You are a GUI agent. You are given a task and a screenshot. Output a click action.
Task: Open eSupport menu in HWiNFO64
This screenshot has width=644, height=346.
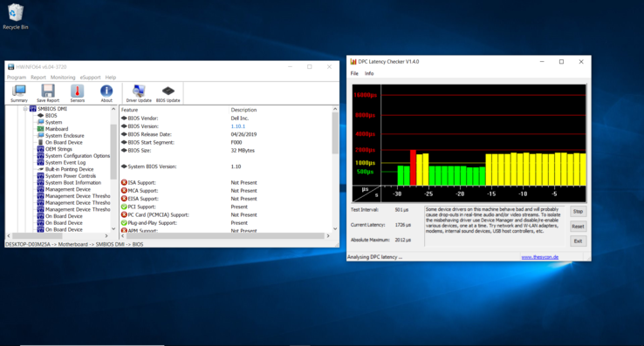(91, 78)
